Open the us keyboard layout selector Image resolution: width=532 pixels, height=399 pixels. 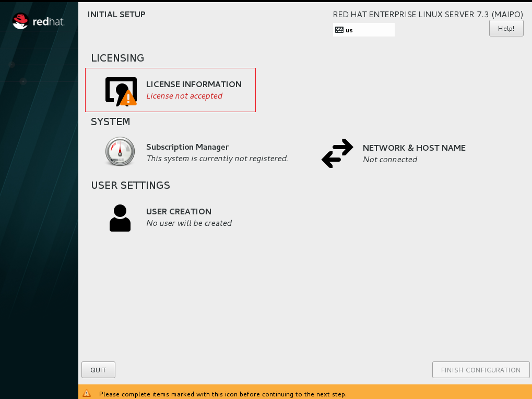(364, 30)
